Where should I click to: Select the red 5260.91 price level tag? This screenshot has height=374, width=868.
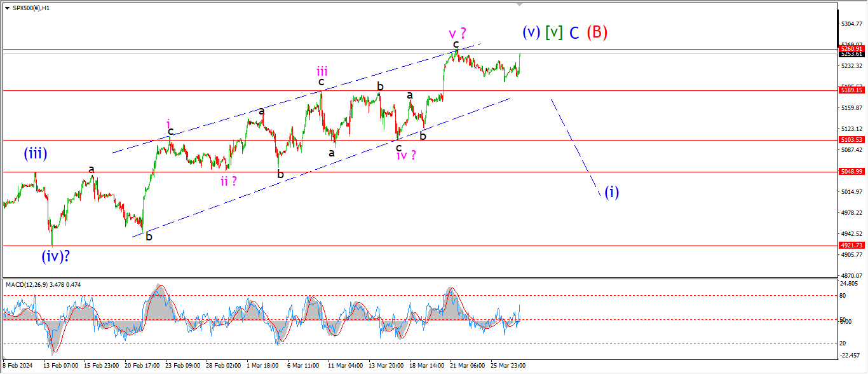coord(851,48)
